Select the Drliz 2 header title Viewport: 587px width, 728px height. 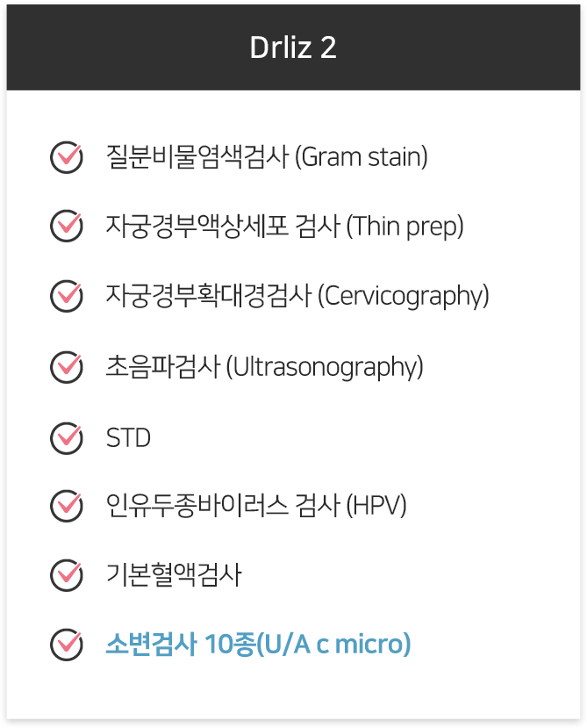293,47
